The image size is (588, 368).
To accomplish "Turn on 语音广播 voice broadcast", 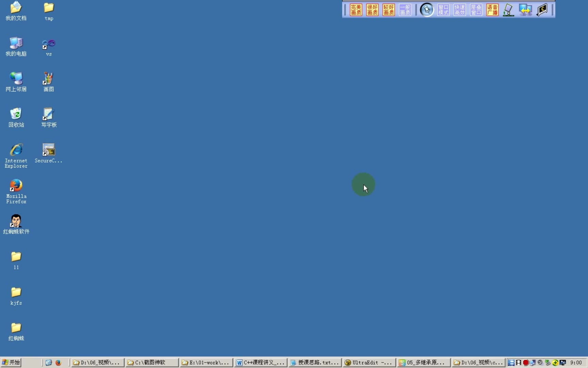I will coord(492,10).
